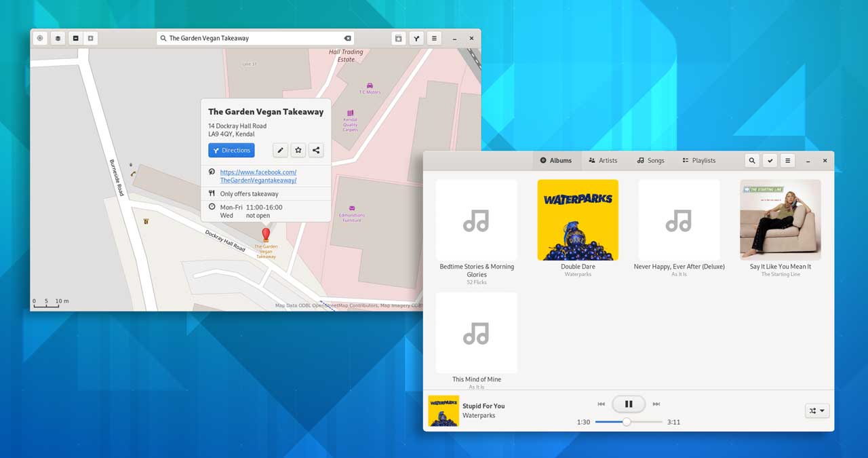Click the current location button in Maps
Viewport: 868px width, 458px height.
40,39
